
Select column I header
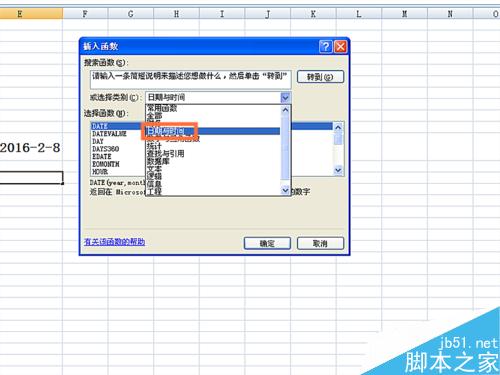point(222,14)
